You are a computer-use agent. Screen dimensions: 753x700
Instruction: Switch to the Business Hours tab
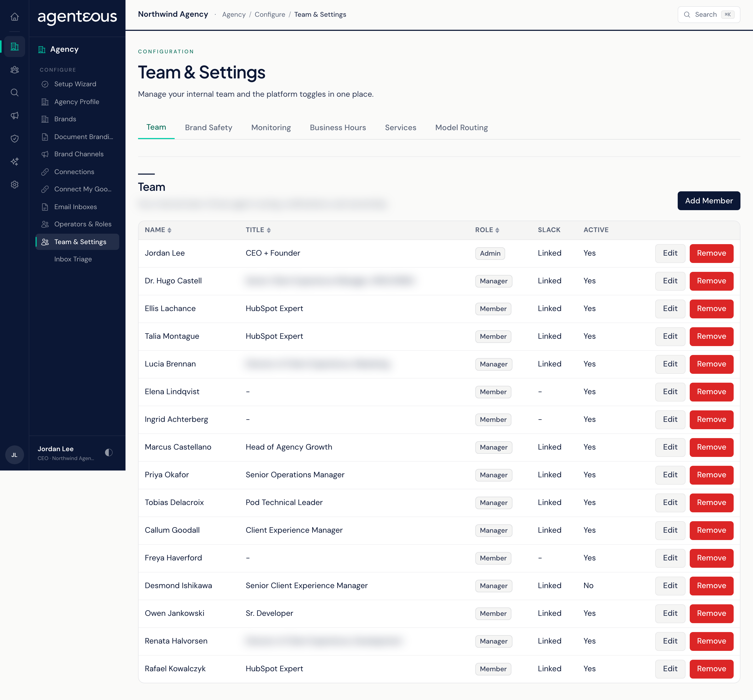[338, 128]
